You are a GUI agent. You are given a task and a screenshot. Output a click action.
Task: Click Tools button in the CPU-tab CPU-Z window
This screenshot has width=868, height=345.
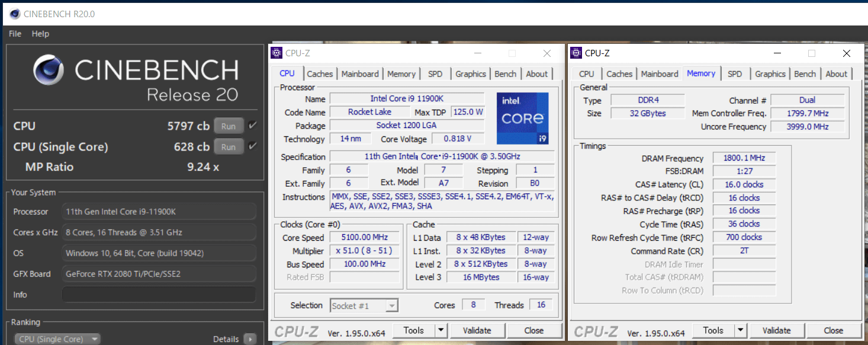(x=413, y=330)
